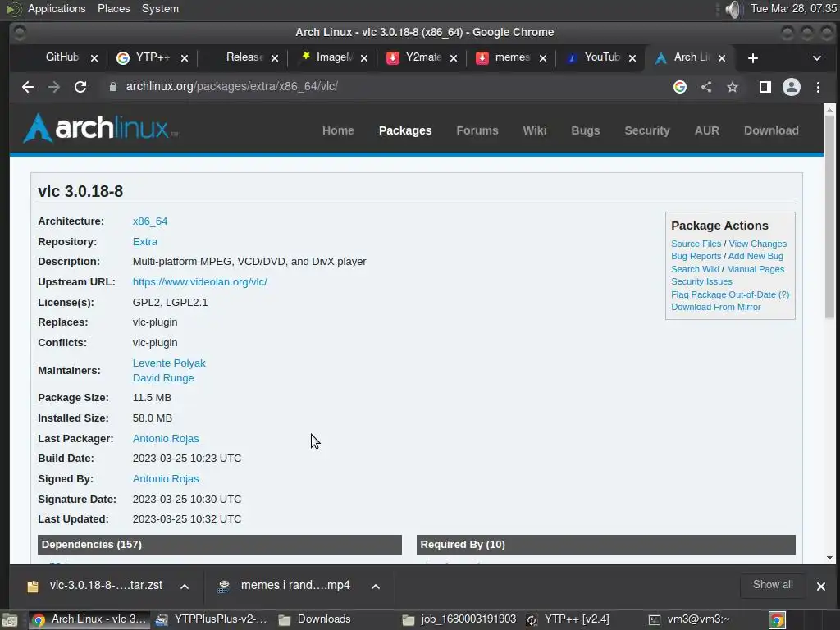Image resolution: width=840 pixels, height=630 pixels.
Task: Share this page icon
Action: click(706, 87)
